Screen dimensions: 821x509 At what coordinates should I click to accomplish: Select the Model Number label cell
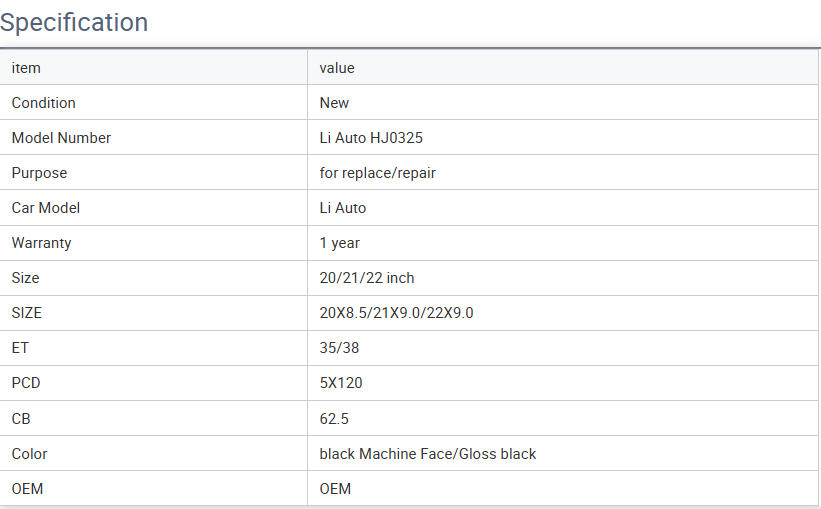tap(61, 138)
